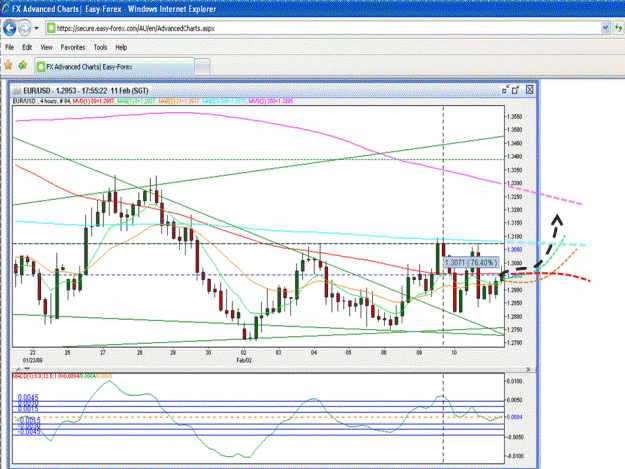
Task: Click the Feb/02 date axis label
Action: (244, 360)
